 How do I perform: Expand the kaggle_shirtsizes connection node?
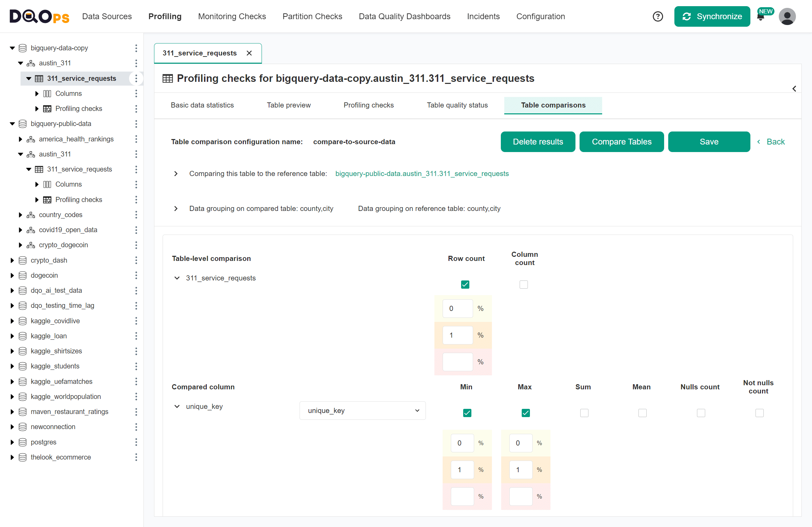pyautogui.click(x=12, y=351)
